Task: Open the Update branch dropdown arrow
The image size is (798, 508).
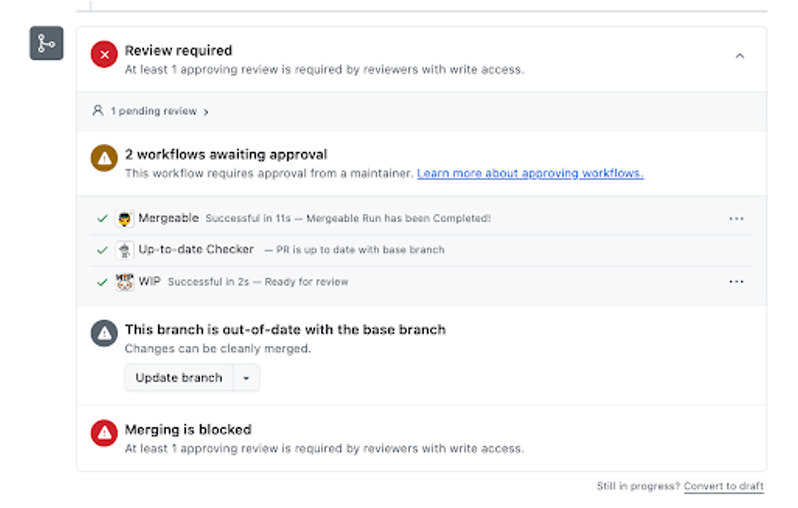Action: (x=247, y=378)
